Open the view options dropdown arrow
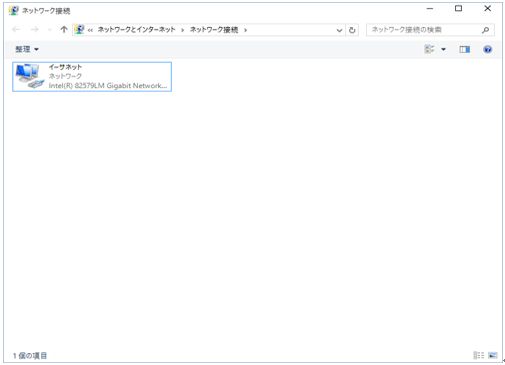The height and width of the screenshot is (365, 505). [x=443, y=49]
